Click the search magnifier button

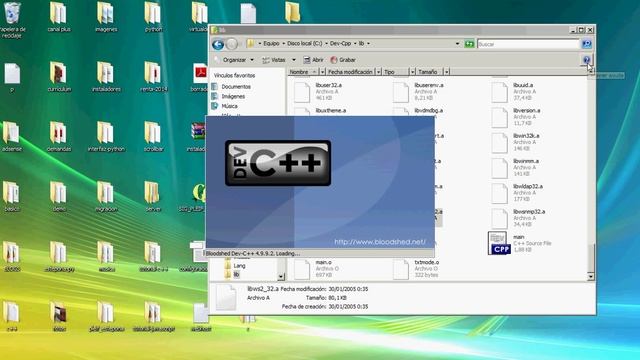586,44
